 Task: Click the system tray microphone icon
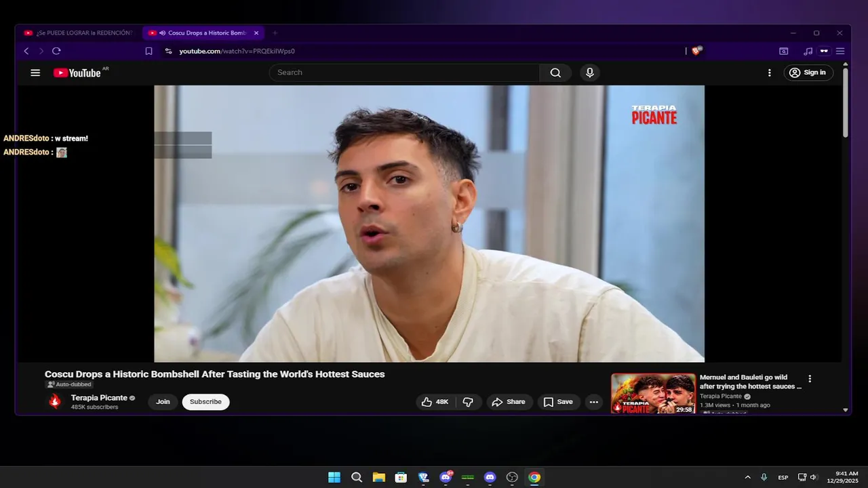click(x=764, y=477)
